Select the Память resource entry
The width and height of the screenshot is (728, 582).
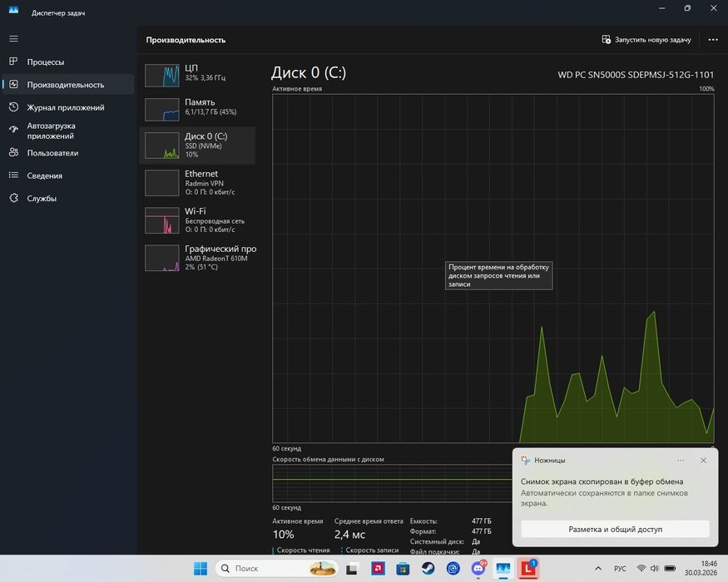coord(197,108)
